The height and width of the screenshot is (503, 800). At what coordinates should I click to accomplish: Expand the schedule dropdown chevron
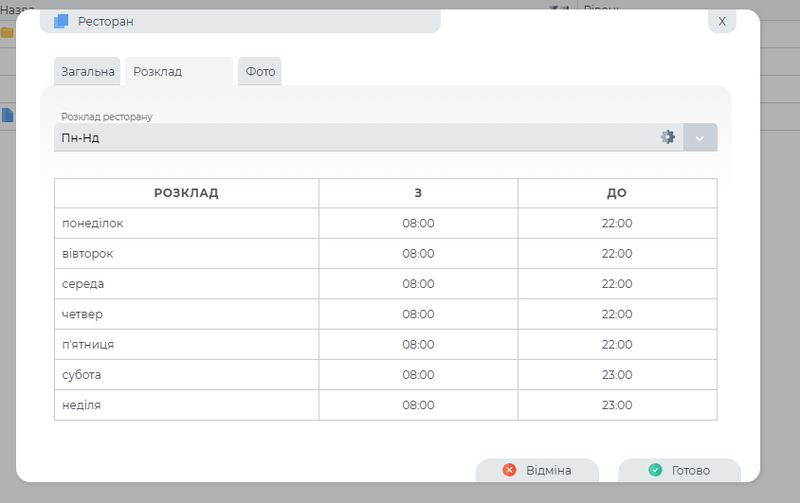[x=700, y=138]
